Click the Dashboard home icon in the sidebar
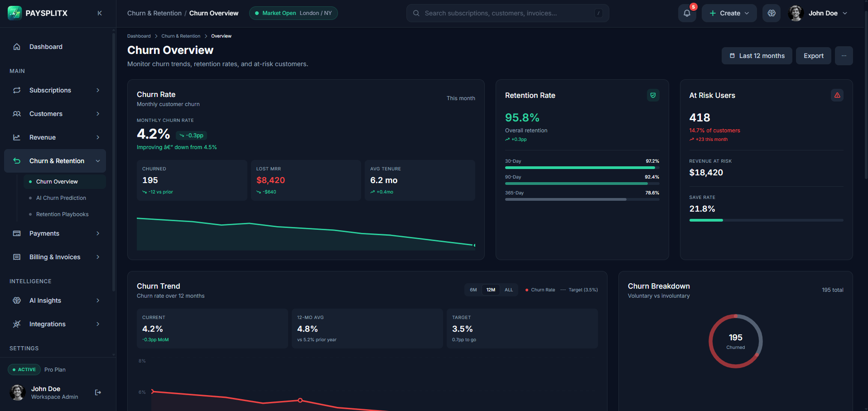The image size is (868, 411). coord(17,47)
